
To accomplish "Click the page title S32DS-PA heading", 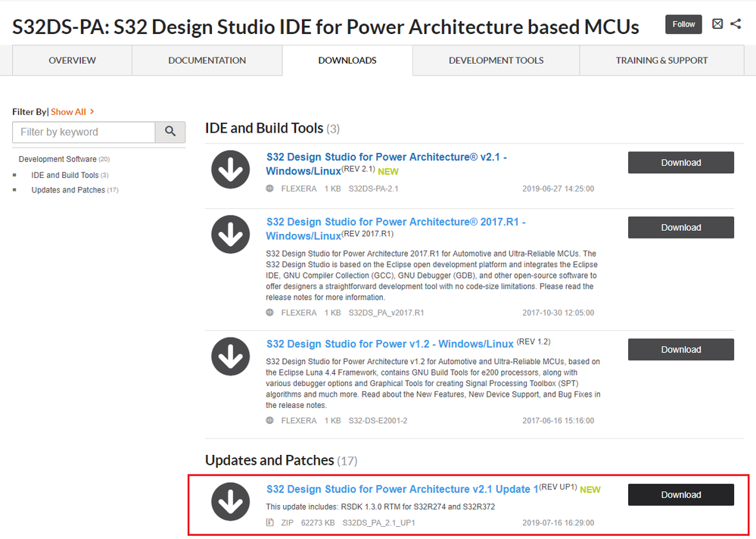I will pyautogui.click(x=325, y=26).
